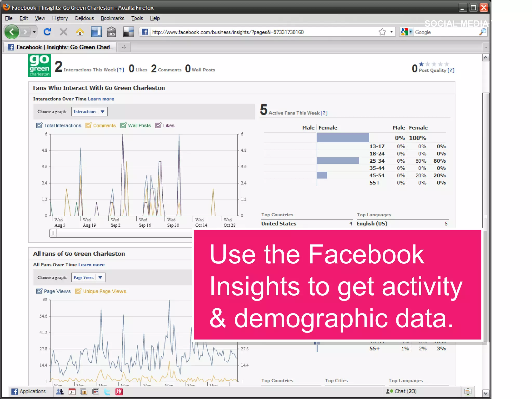Image resolution: width=532 pixels, height=399 pixels.
Task: Open the Delicious menu
Action: point(84,18)
